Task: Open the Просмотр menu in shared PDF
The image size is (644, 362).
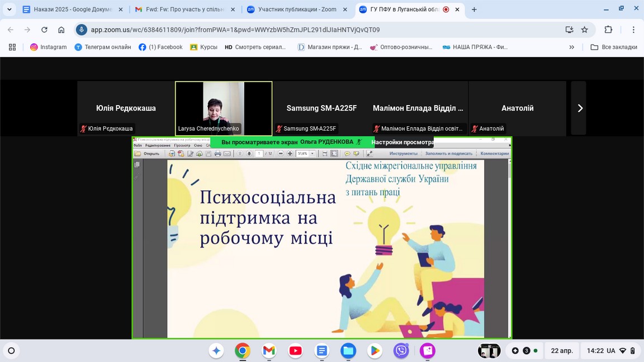Action: [182, 145]
